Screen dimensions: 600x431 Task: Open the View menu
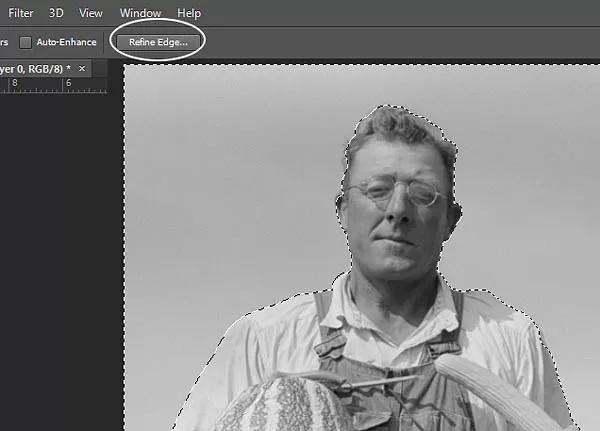click(x=91, y=13)
